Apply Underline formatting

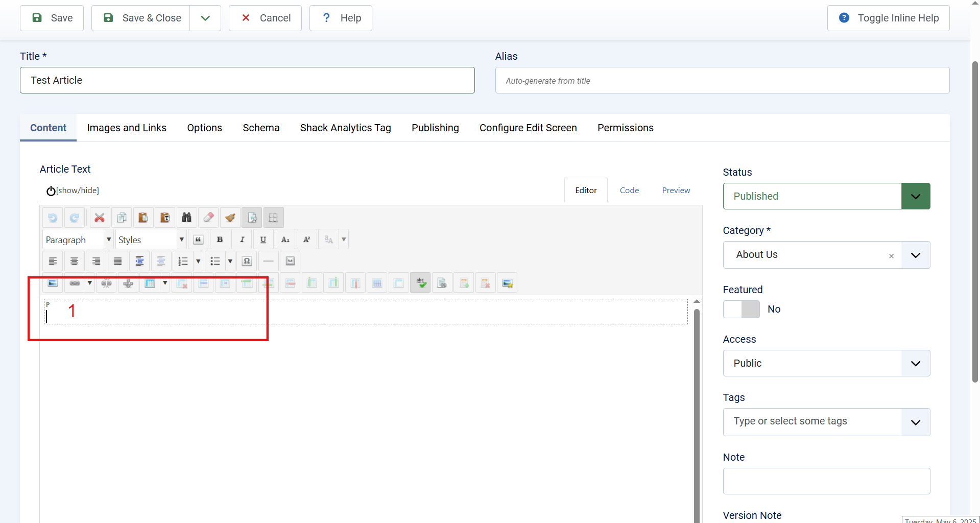263,240
